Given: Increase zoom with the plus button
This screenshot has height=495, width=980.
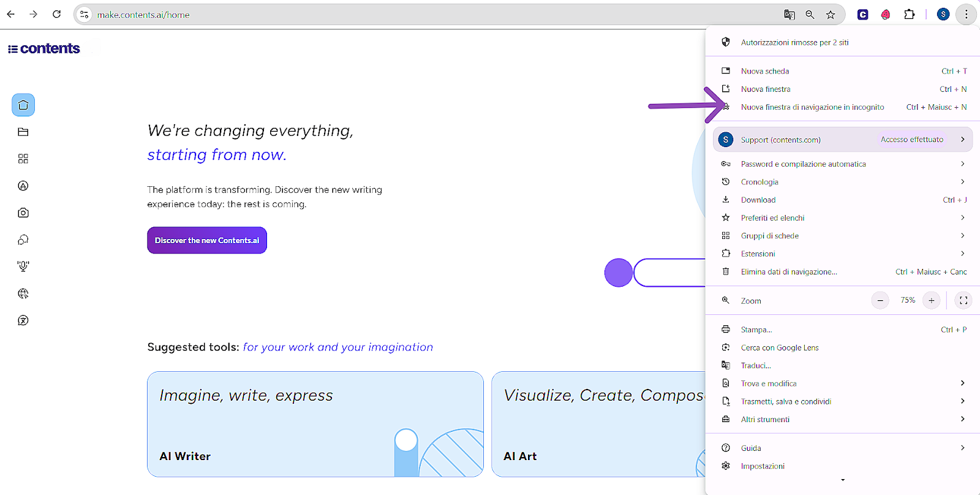Looking at the screenshot, I should point(931,300).
